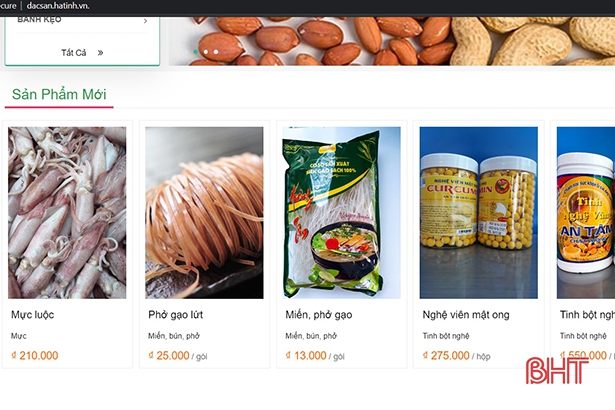Screen dimensions: 615x410
Task: Open the Phở gạo lứt noodle image
Action: pos(204,213)
